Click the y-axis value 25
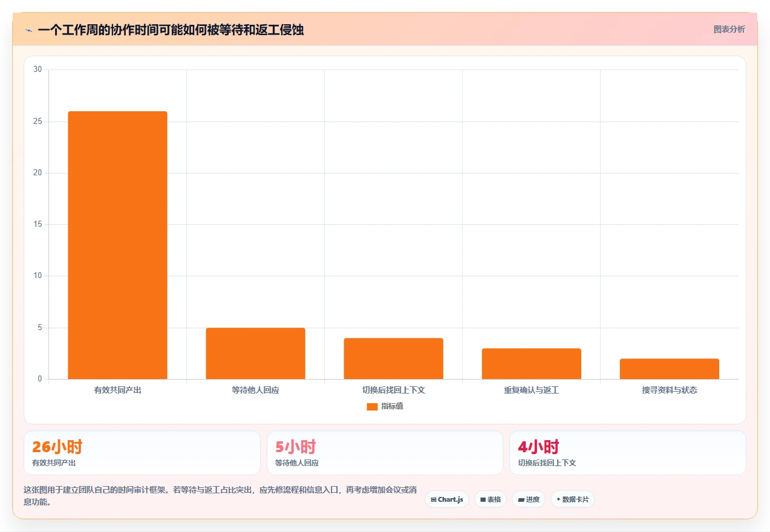 [38, 122]
